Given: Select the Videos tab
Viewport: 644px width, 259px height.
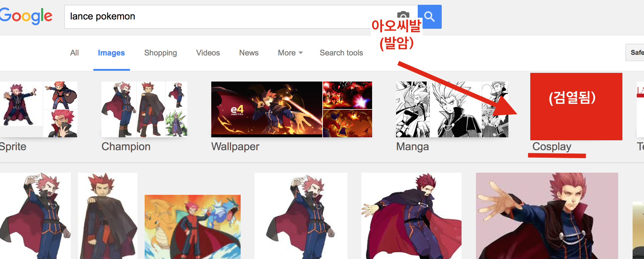Looking at the screenshot, I should pyautogui.click(x=208, y=53).
